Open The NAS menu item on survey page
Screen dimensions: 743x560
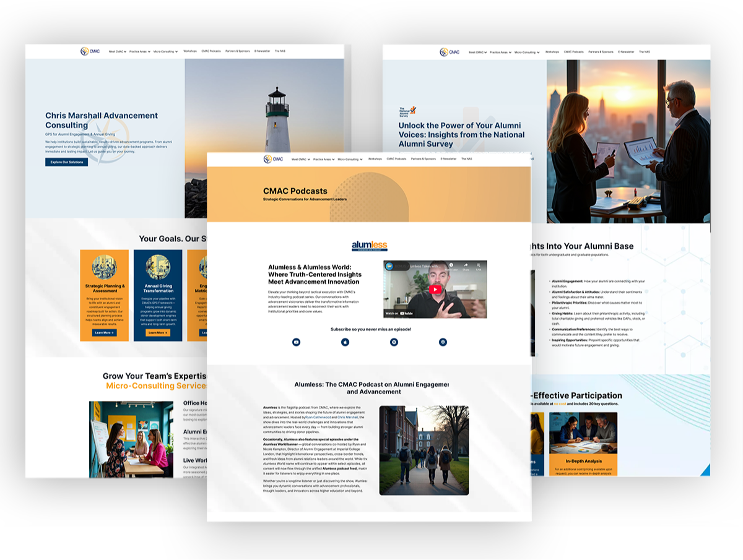pyautogui.click(x=645, y=52)
